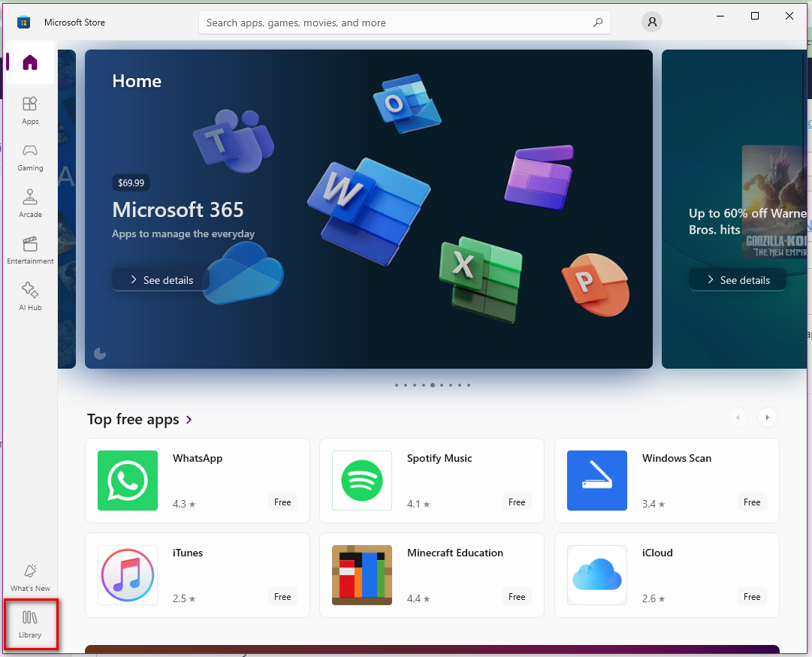Open the What's New page
Image resolution: width=812 pixels, height=657 pixels.
point(30,578)
